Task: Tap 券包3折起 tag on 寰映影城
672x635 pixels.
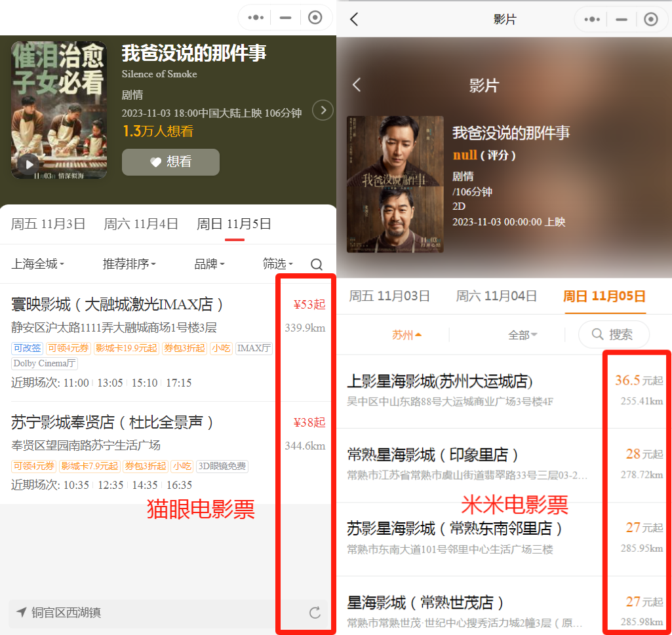Action: point(184,348)
